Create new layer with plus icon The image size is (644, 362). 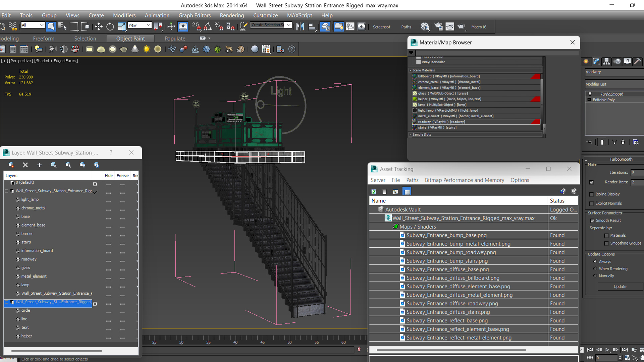coord(39,165)
